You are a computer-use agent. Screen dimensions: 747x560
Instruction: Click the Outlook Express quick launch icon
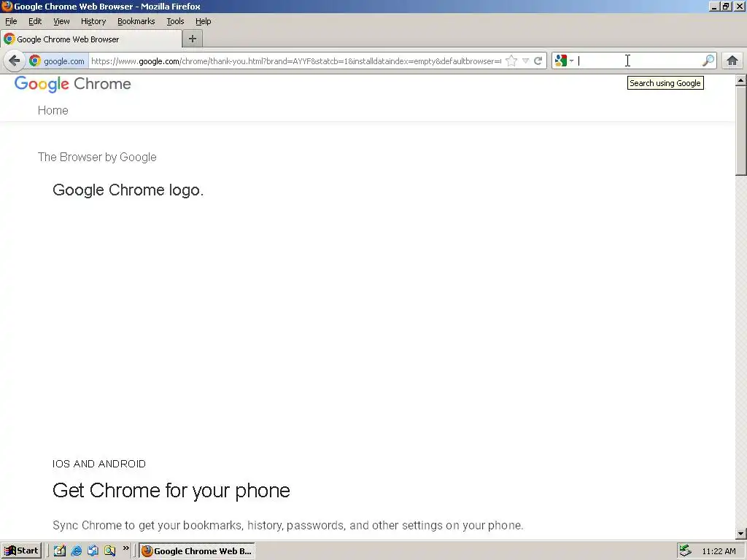point(93,551)
